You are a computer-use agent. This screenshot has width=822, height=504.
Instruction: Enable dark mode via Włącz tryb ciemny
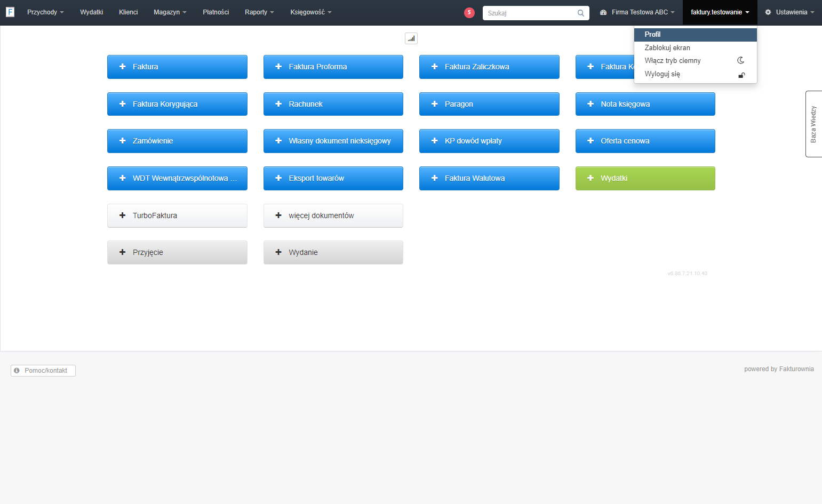pyautogui.click(x=696, y=61)
